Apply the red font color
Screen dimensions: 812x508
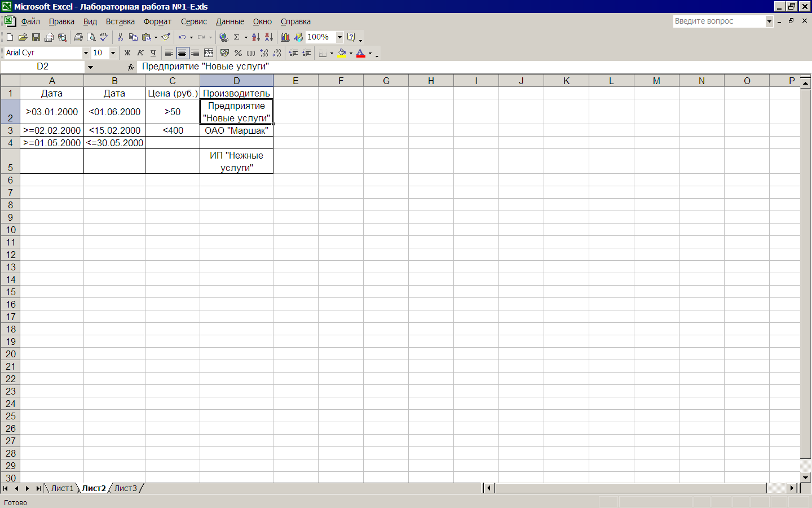tap(361, 53)
